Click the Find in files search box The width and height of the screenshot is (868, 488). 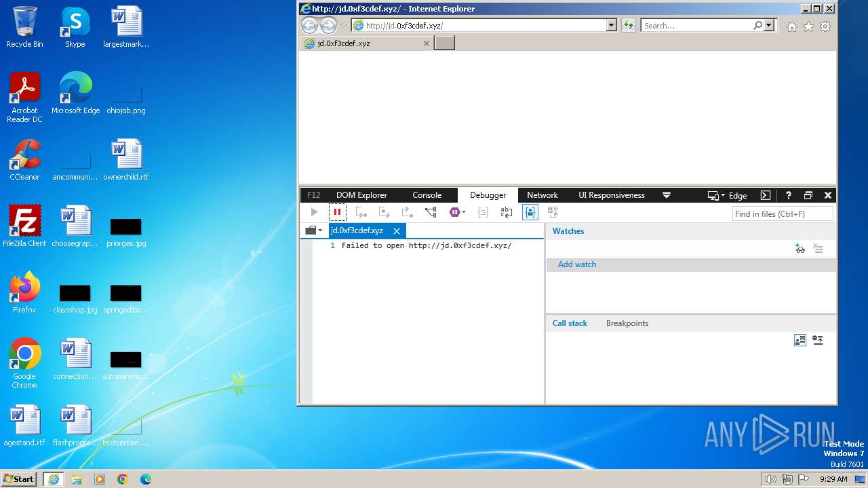coord(783,213)
